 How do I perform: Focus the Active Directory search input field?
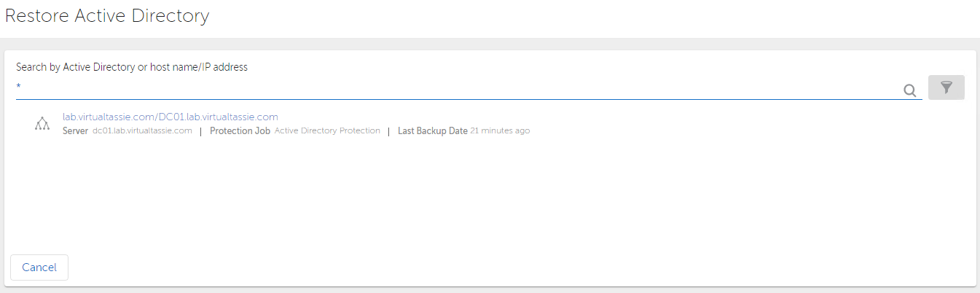459,87
